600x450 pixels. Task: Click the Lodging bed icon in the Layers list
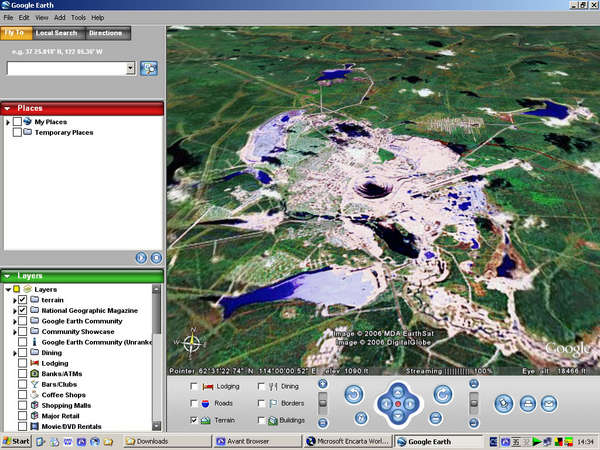[x=34, y=363]
